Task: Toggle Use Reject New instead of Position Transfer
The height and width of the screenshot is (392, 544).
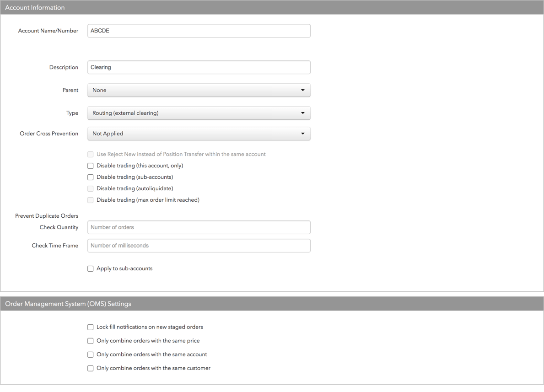Action: pyautogui.click(x=91, y=154)
